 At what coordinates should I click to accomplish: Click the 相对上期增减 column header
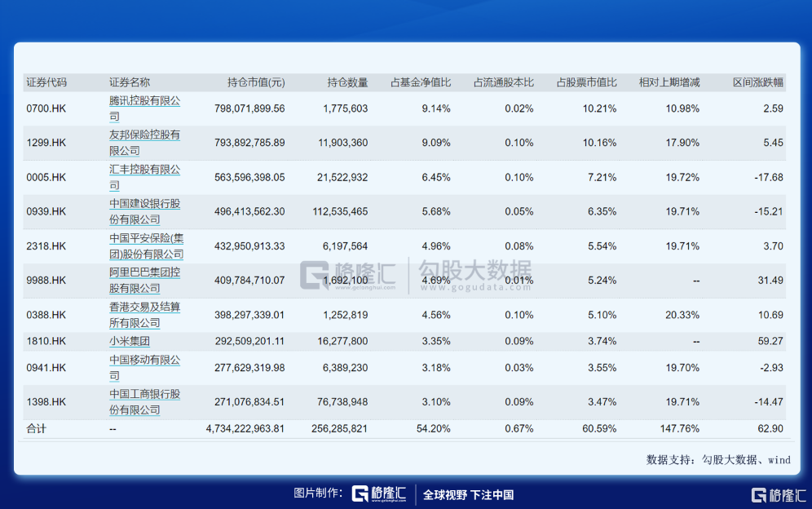click(669, 82)
